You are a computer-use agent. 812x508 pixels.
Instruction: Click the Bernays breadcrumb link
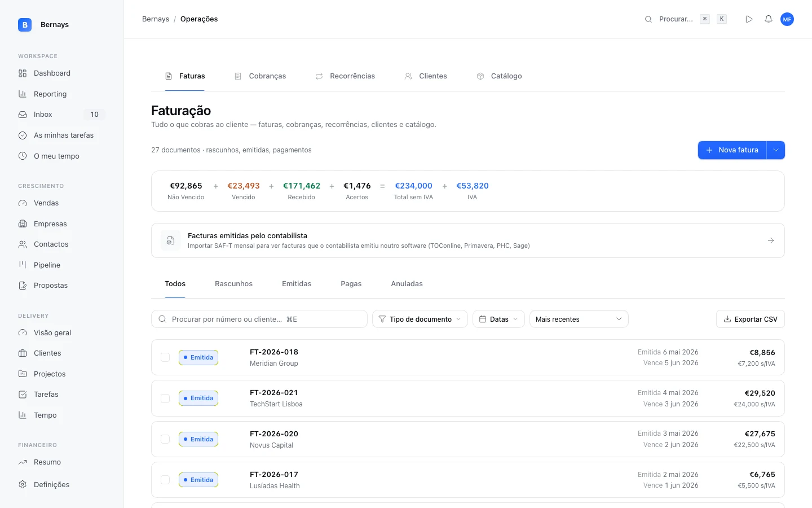tap(156, 19)
